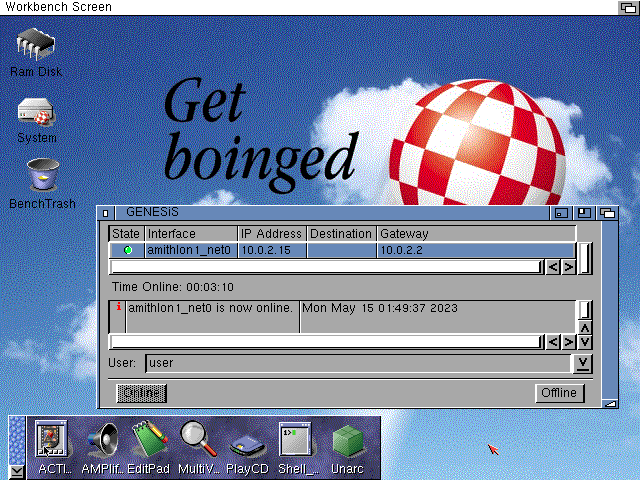Click the Destination column header
This screenshot has height=480, width=640.
341,233
